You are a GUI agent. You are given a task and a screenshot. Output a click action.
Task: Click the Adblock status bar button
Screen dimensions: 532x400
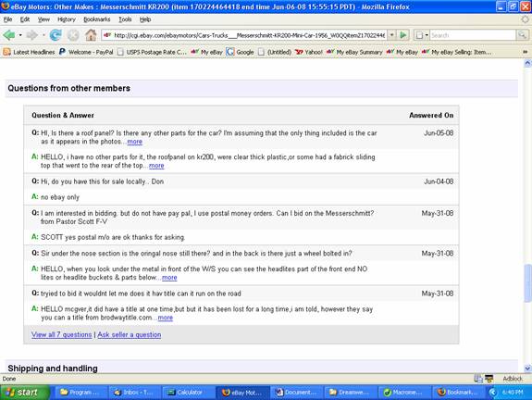coord(513,379)
